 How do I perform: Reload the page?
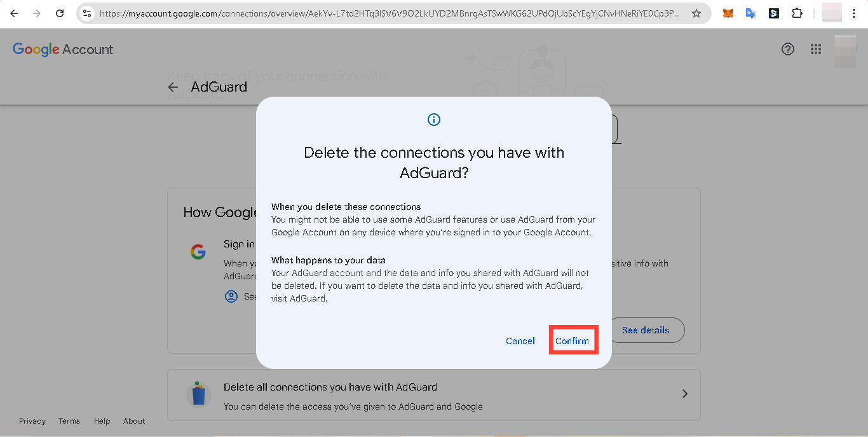click(60, 13)
